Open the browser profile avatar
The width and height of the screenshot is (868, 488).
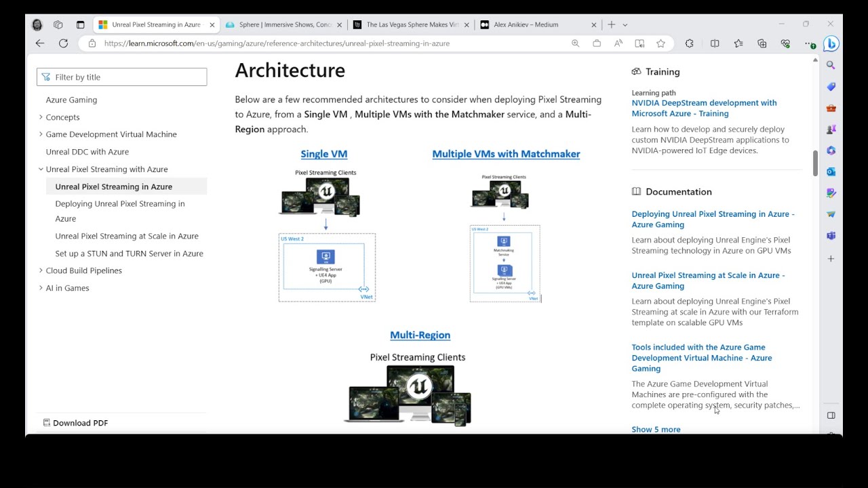(x=37, y=24)
